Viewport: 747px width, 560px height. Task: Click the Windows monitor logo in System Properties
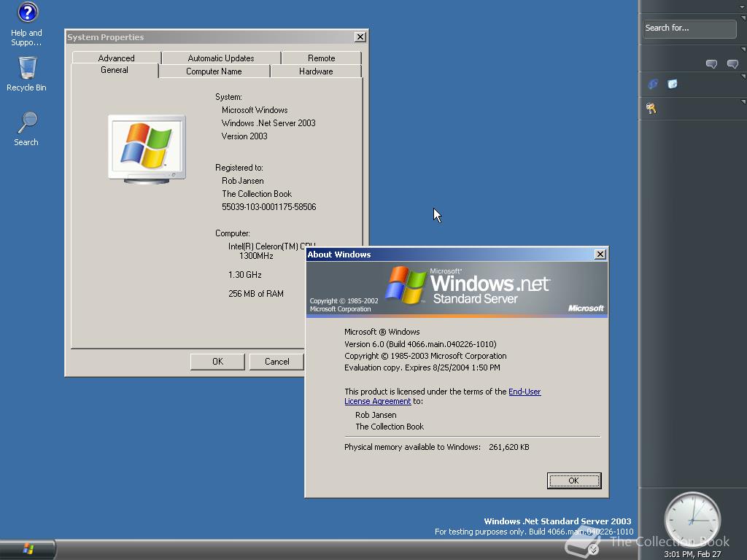147,149
